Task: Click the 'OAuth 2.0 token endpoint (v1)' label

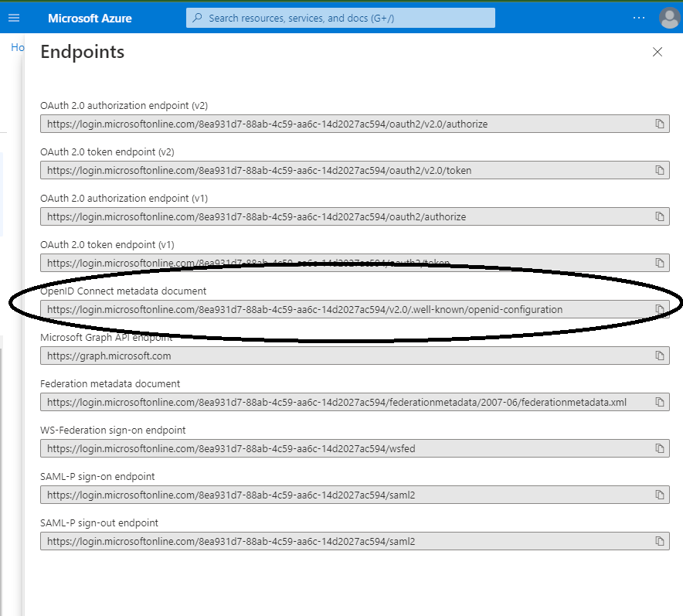Action: coord(107,244)
